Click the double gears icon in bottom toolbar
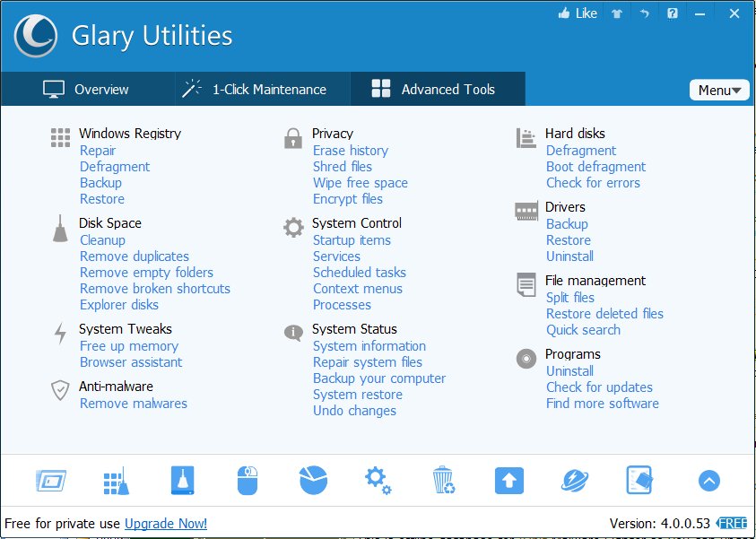This screenshot has width=756, height=539. coord(378,481)
